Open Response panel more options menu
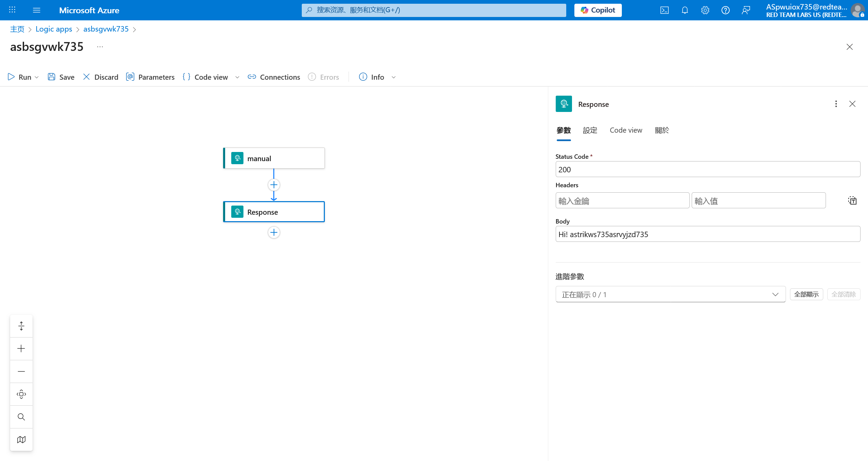 click(836, 104)
